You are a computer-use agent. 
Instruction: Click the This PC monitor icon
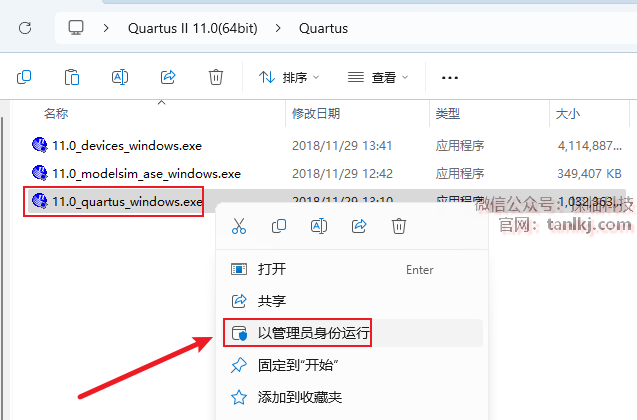tap(76, 28)
